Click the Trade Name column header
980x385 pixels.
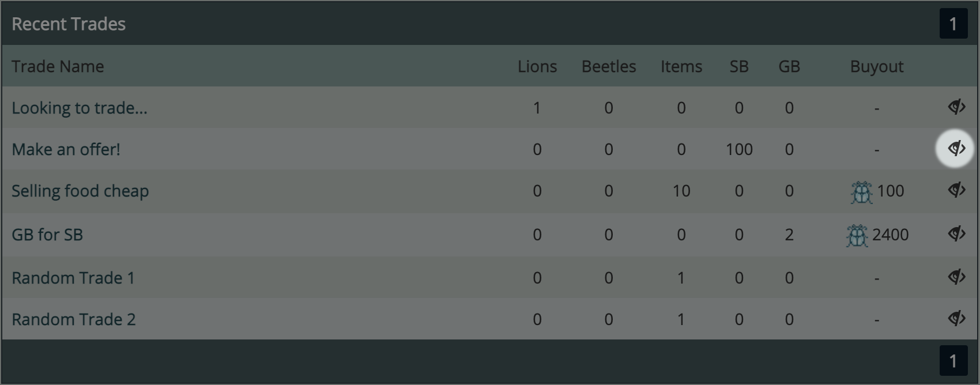[58, 66]
